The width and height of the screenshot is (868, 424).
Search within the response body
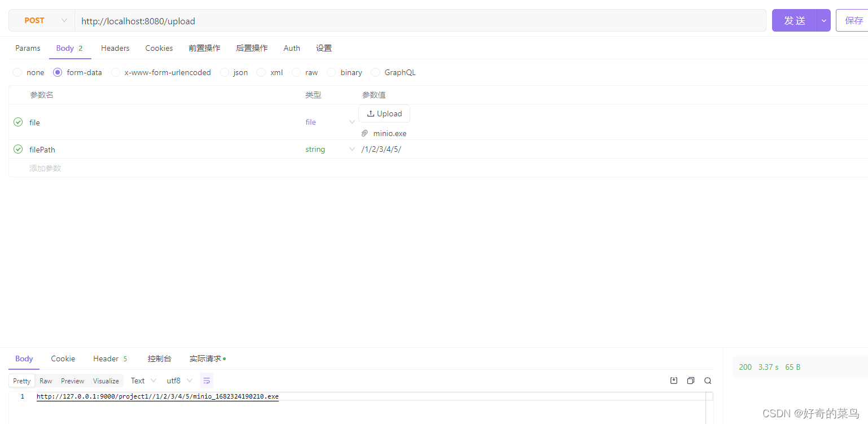pos(708,381)
